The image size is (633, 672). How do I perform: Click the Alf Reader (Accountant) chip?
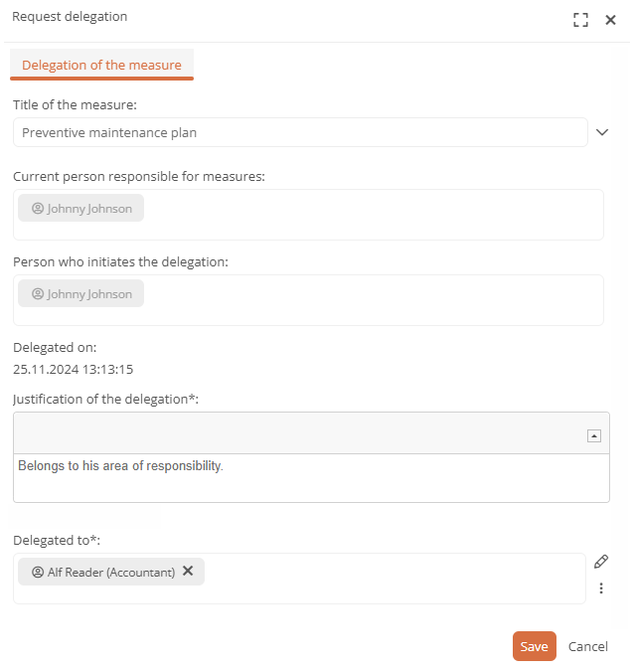pos(111,572)
